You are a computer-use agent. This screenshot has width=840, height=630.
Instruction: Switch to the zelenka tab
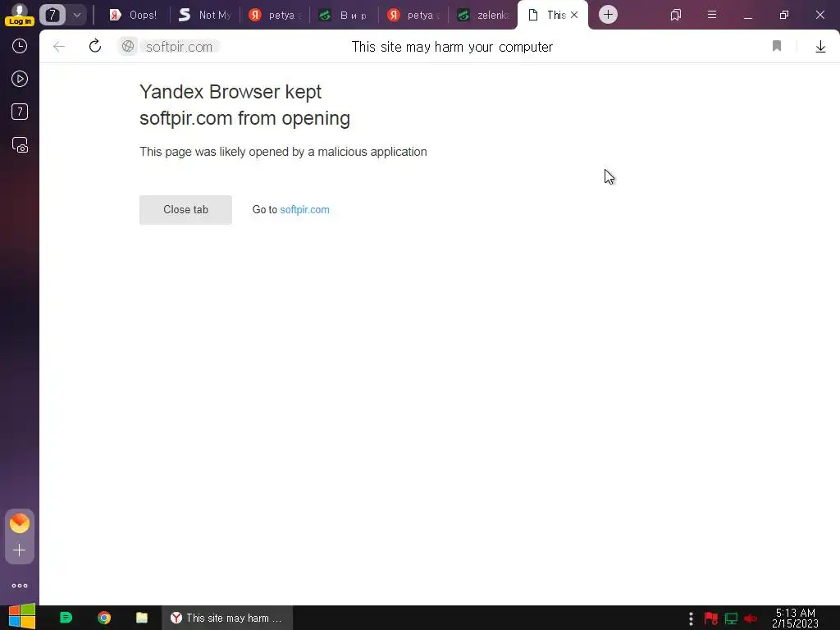point(482,15)
